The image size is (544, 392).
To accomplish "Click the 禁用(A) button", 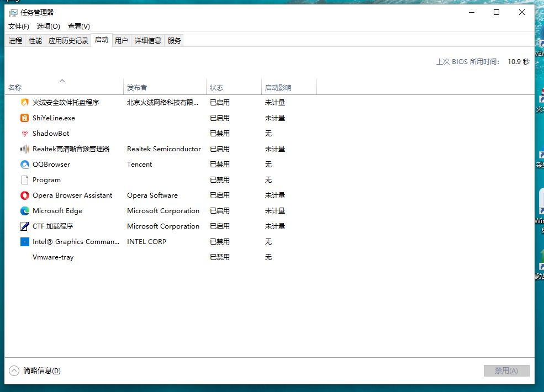I will (506, 371).
